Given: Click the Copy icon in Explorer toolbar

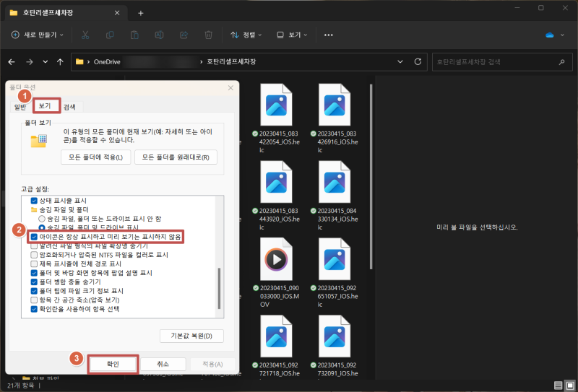Looking at the screenshot, I should coord(110,35).
